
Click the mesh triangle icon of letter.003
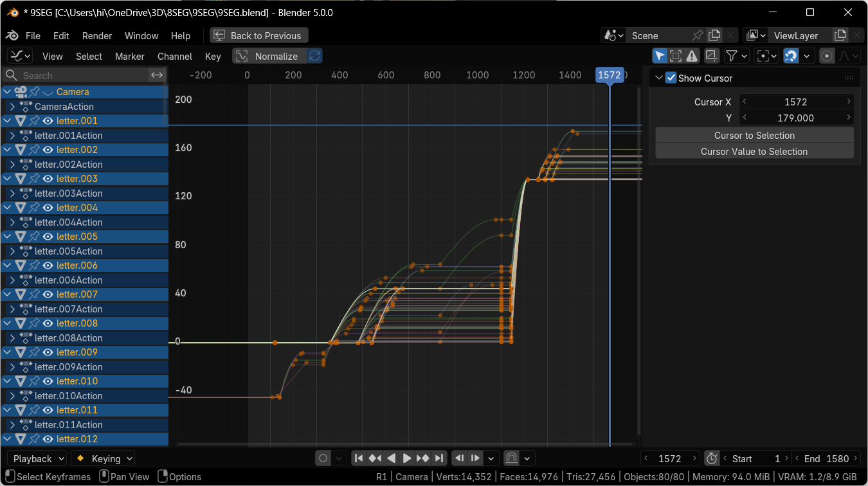21,179
